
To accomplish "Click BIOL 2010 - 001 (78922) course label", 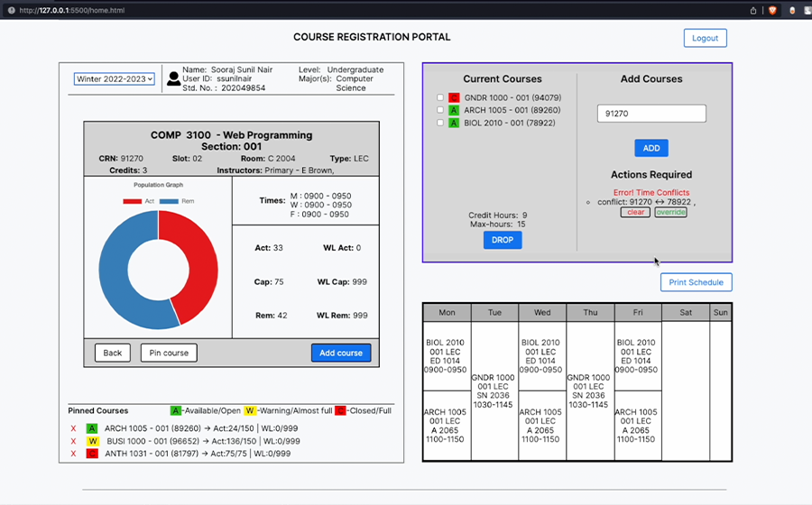I will (x=510, y=124).
